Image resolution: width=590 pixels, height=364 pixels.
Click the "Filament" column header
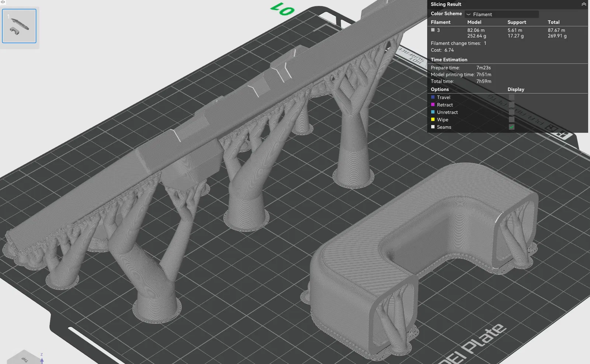coord(441,22)
